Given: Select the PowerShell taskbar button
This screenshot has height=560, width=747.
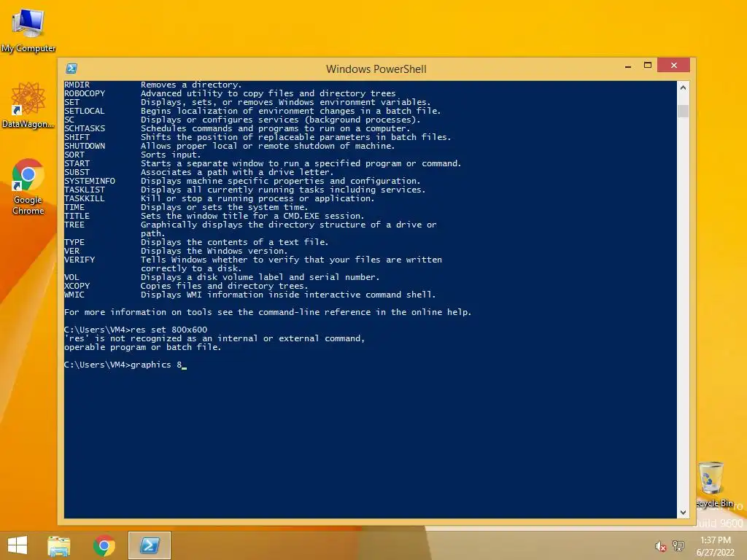Looking at the screenshot, I should click(x=150, y=545).
